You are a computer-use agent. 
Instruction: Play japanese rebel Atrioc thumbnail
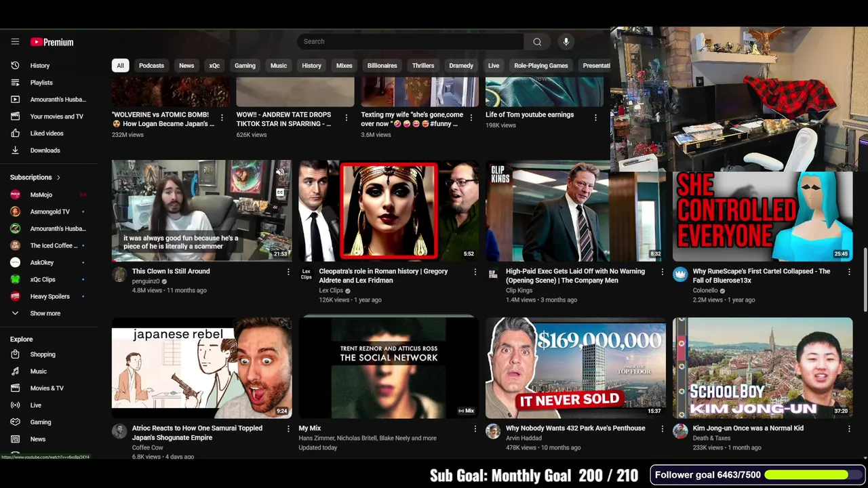[x=201, y=367]
